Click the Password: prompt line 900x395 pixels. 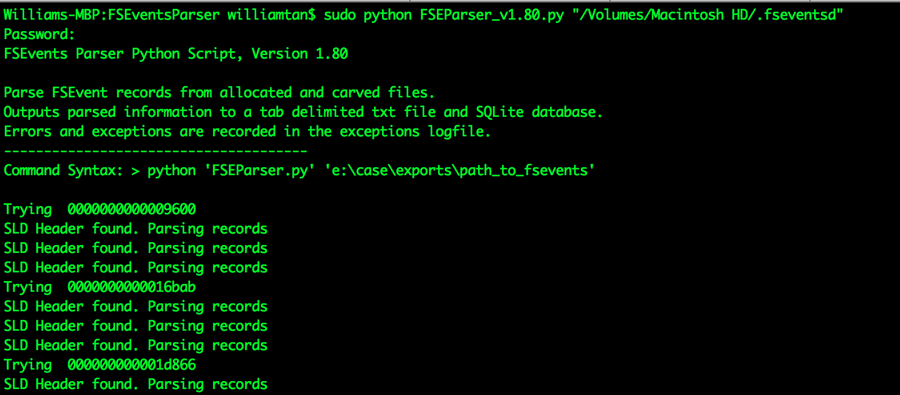coord(40,35)
